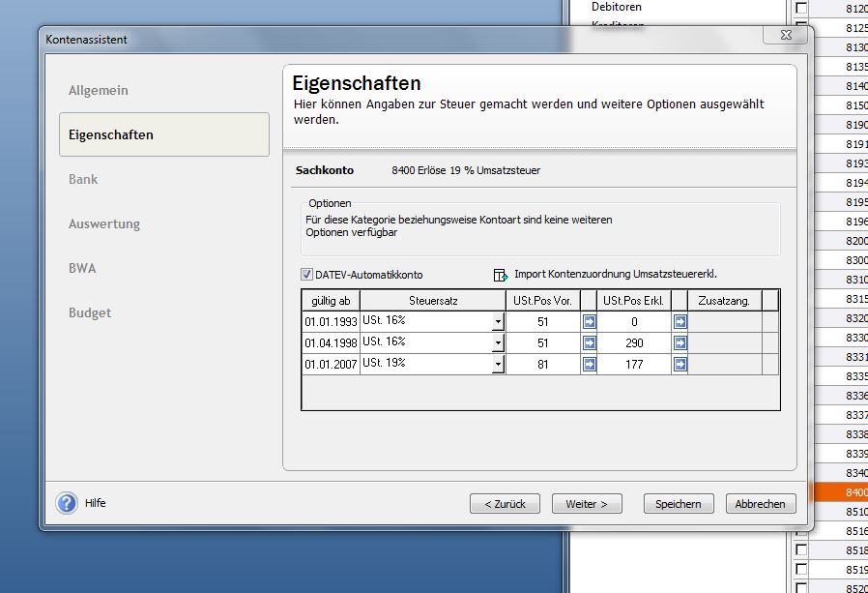This screenshot has height=593, width=868.
Task: Cancel with the Abbrechen button
Action: point(761,504)
